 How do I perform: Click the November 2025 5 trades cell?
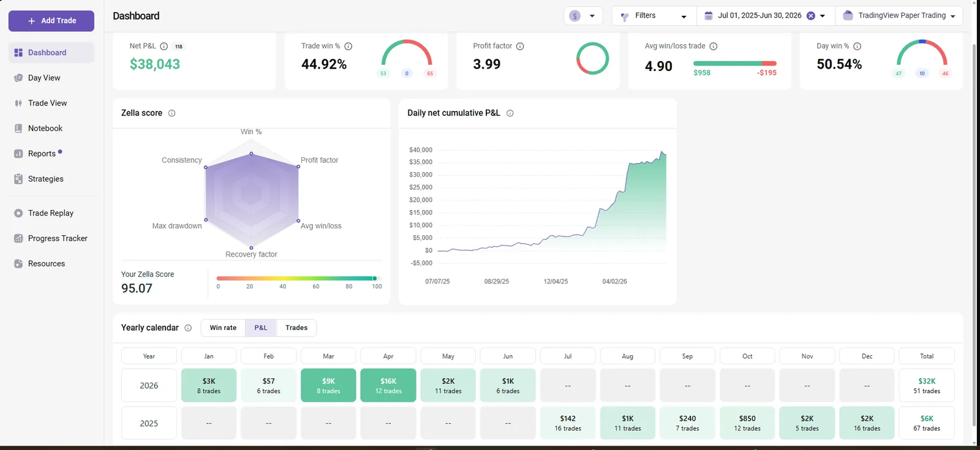[x=807, y=423]
